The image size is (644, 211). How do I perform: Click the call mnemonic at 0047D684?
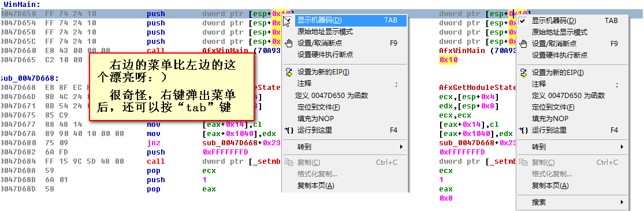point(155,161)
